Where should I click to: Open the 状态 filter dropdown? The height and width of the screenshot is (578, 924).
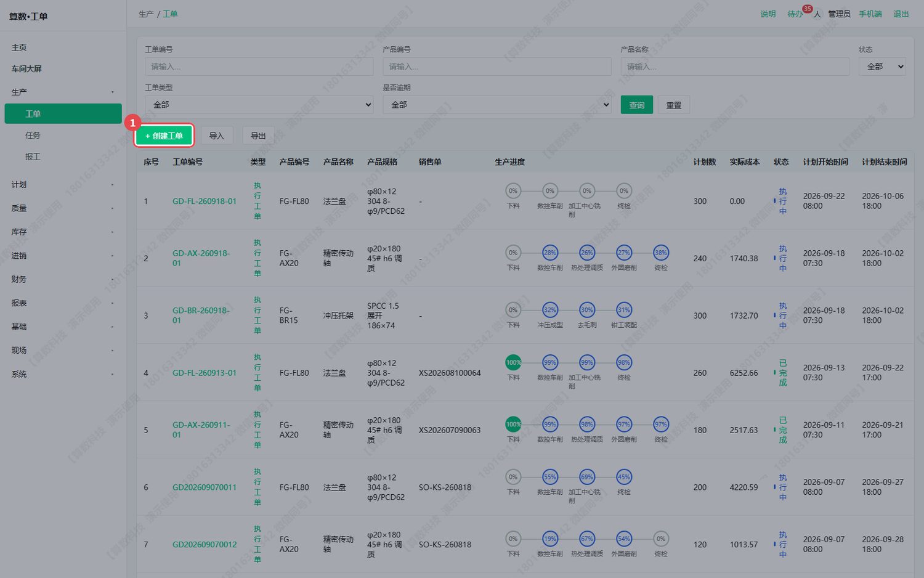[882, 67]
